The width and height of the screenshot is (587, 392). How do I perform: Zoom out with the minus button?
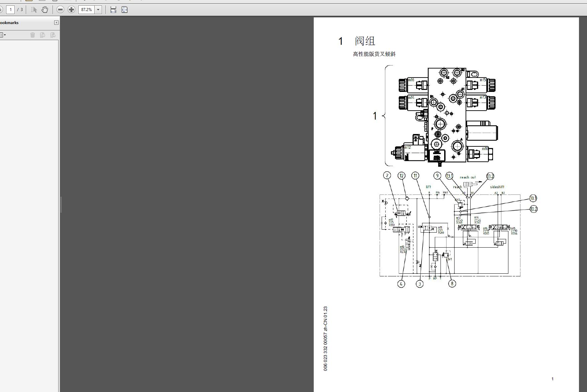60,10
